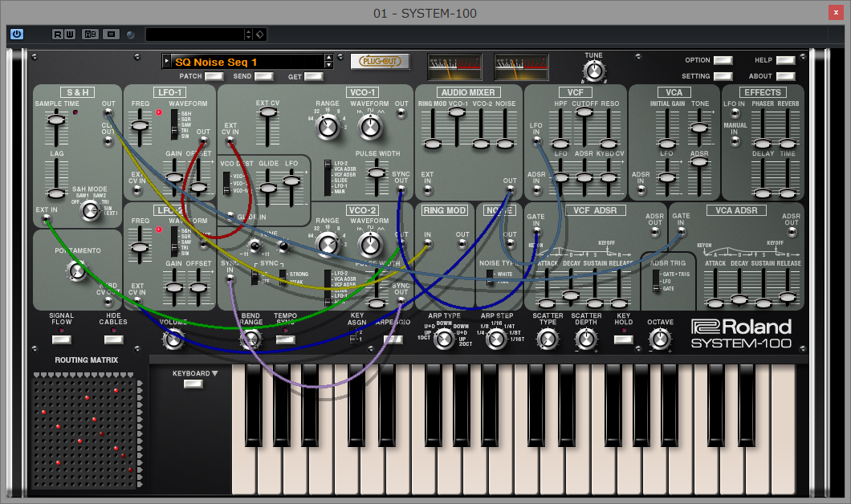Click the VCO-1 WAVEFORM knob
The height and width of the screenshot is (504, 851).
(371, 127)
